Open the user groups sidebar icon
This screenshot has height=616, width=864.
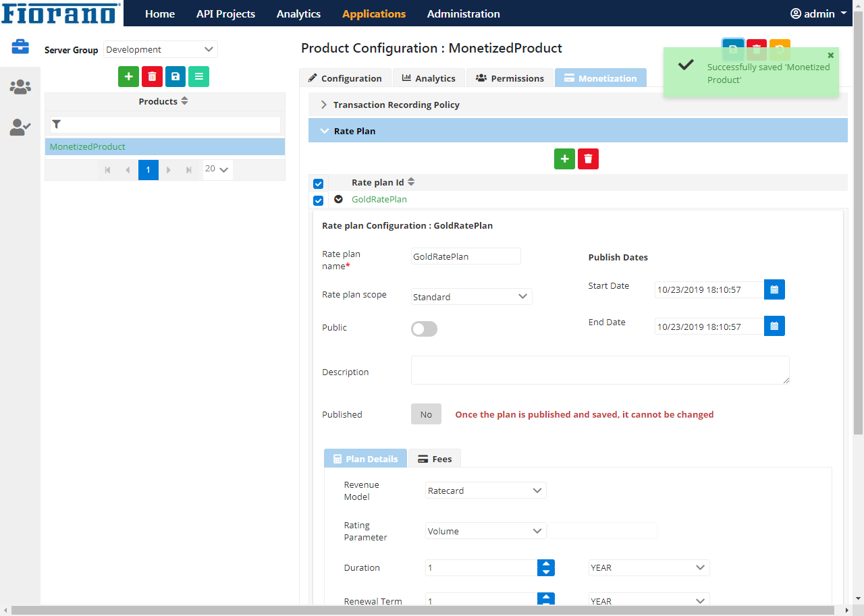click(x=20, y=87)
